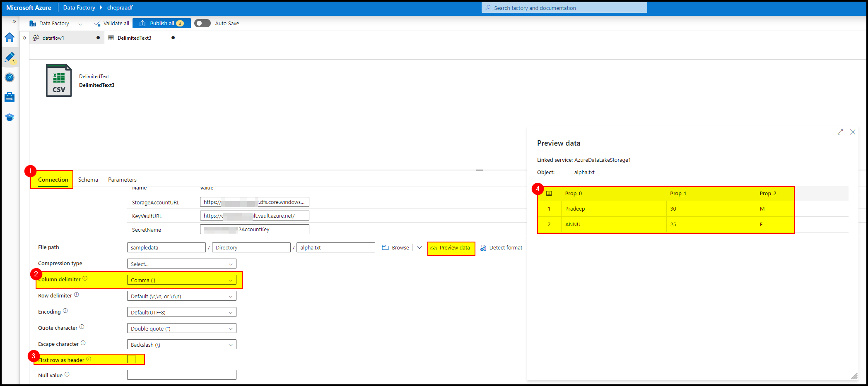Check the First row as header checkbox

point(131,359)
